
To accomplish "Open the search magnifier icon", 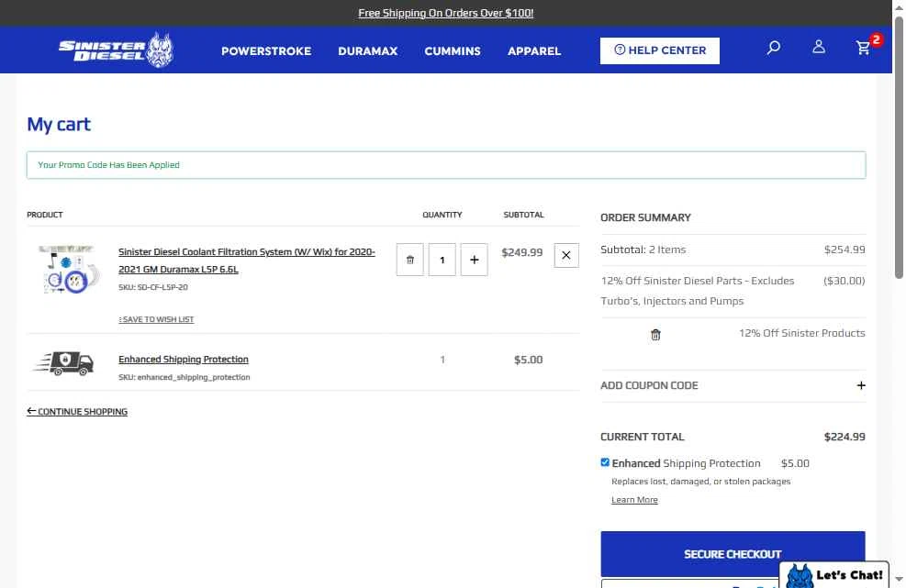I will tap(773, 48).
